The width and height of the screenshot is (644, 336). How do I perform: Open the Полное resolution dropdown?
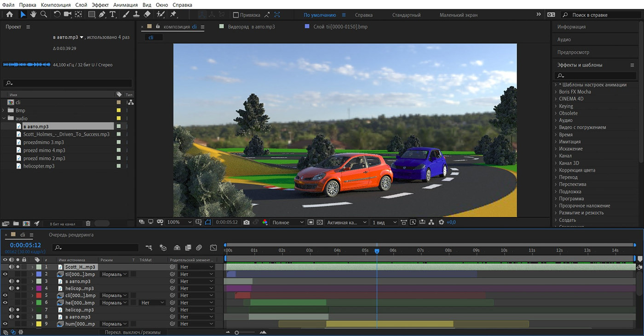288,222
